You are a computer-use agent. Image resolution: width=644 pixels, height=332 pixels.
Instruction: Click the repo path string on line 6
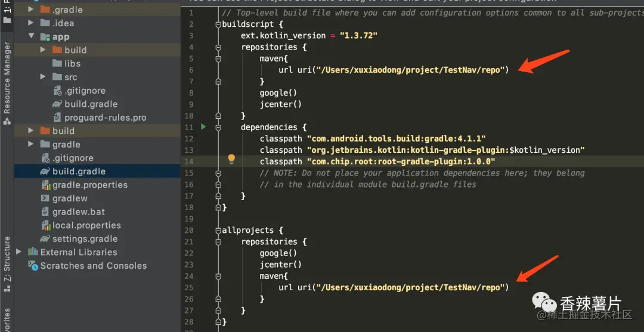tap(410, 70)
